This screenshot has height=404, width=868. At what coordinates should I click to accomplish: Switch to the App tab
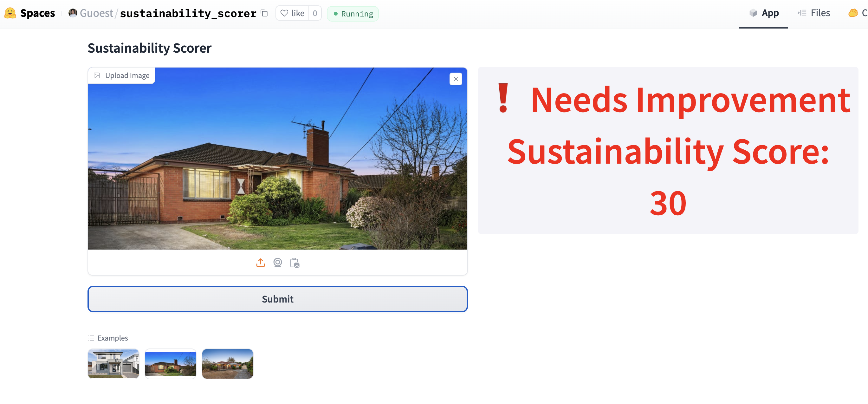pos(764,13)
